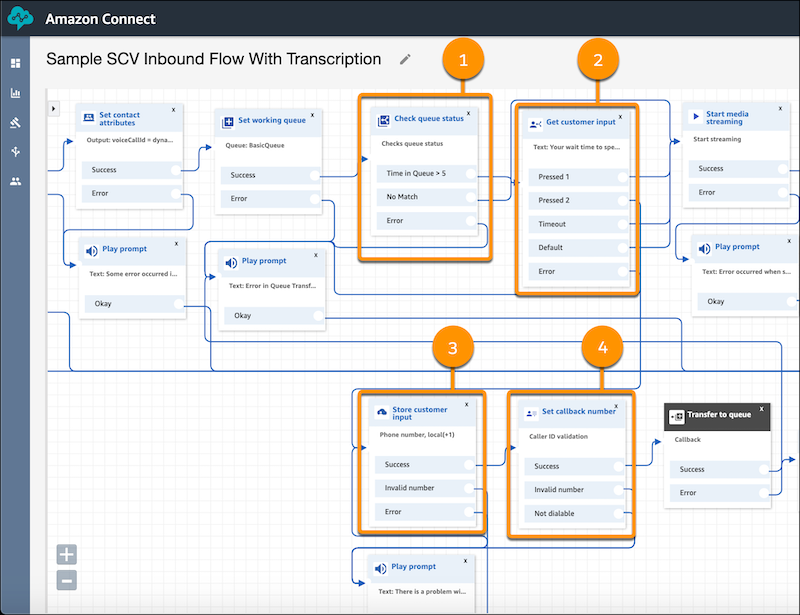Image resolution: width=800 pixels, height=615 pixels.
Task: Zoom in using the plus button
Action: (66, 554)
